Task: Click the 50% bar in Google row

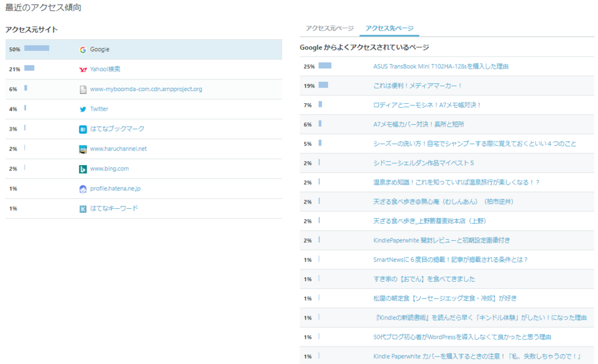Action: (37, 48)
